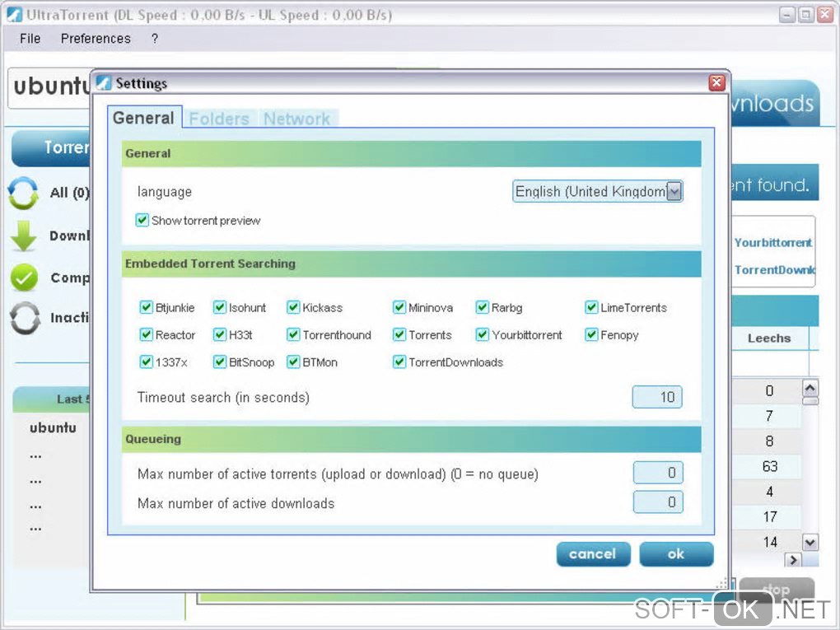The height and width of the screenshot is (630, 840).
Task: Uncheck the BTMon checkbox
Action: pos(293,362)
